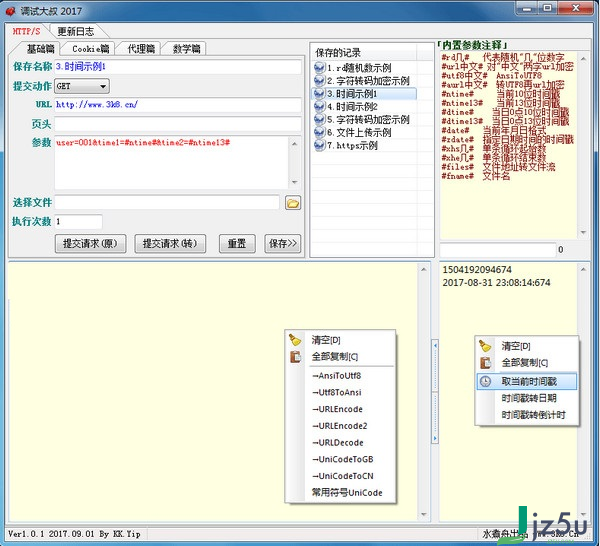Viewport: 600px width, 546px height.
Task: Expand the panel with the 保存>> button
Action: click(x=283, y=244)
